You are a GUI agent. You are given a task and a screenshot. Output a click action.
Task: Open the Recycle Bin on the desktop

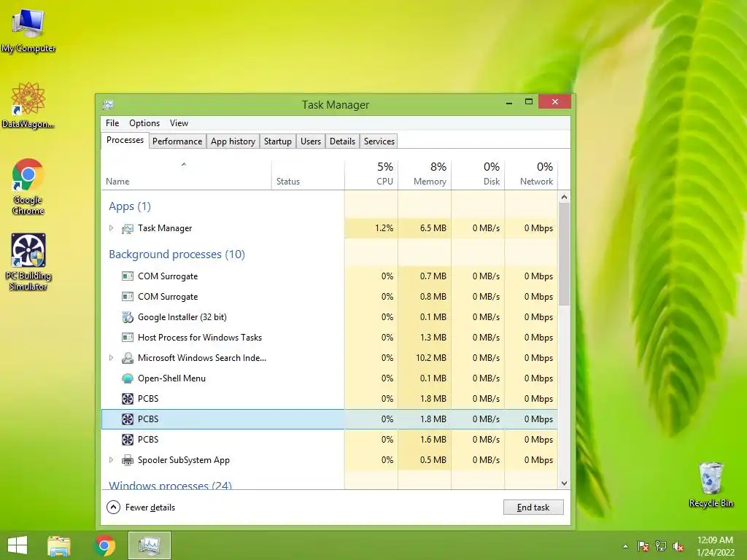[711, 484]
